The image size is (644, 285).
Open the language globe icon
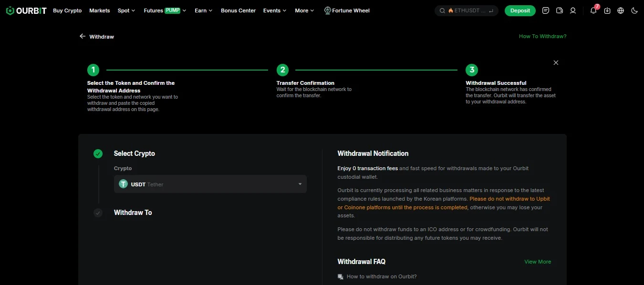coord(621,10)
